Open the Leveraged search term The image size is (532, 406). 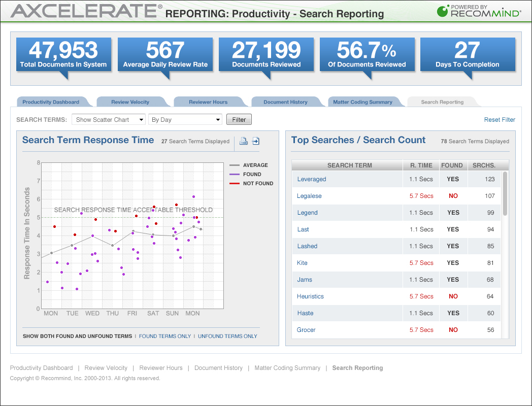[312, 179]
